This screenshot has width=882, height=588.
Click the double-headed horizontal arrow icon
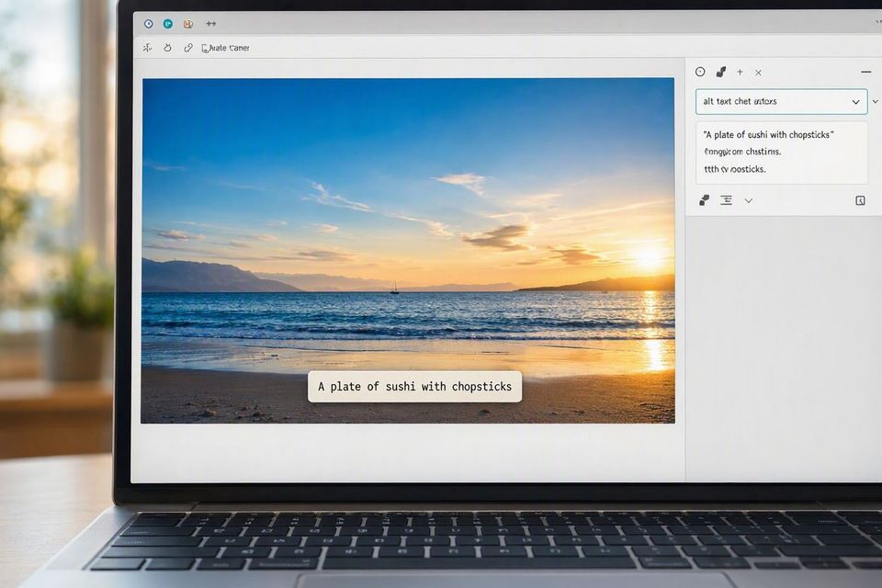(x=211, y=24)
